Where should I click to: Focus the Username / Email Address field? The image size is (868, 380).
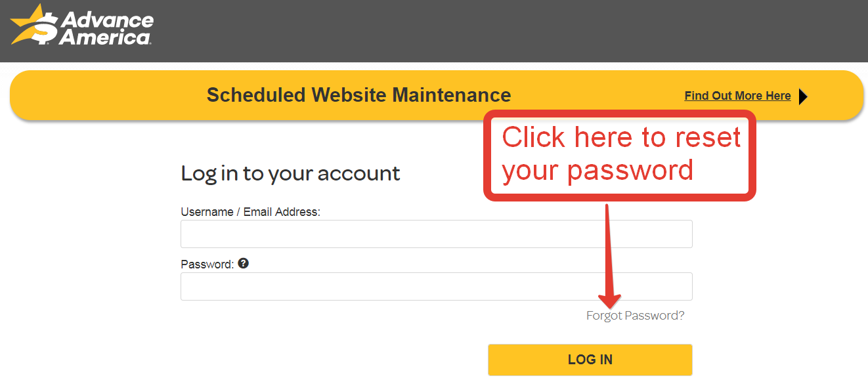(436, 234)
